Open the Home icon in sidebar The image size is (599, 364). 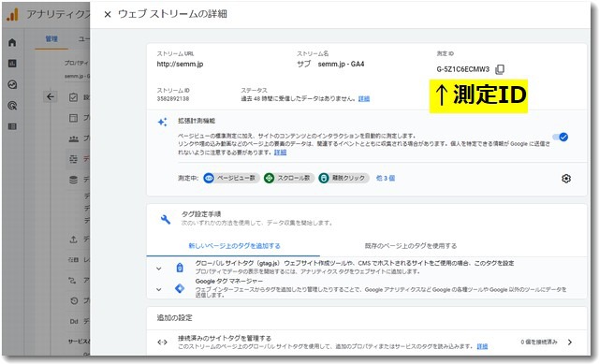point(12,42)
